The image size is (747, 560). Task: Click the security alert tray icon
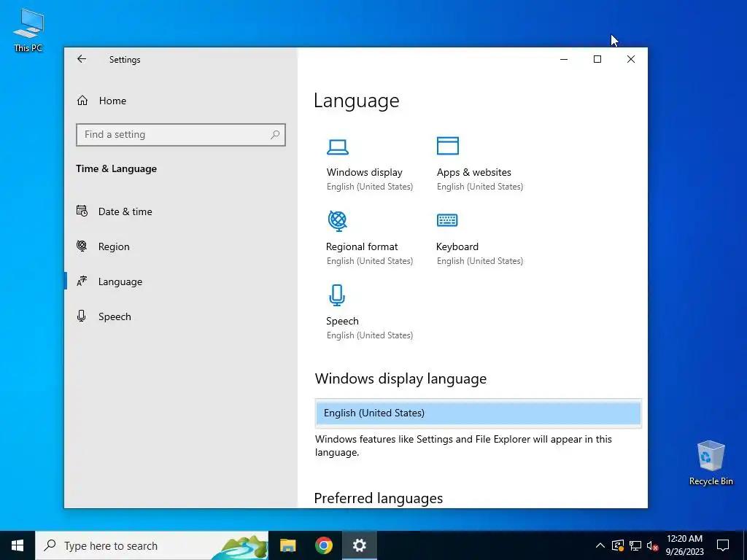[x=618, y=545]
